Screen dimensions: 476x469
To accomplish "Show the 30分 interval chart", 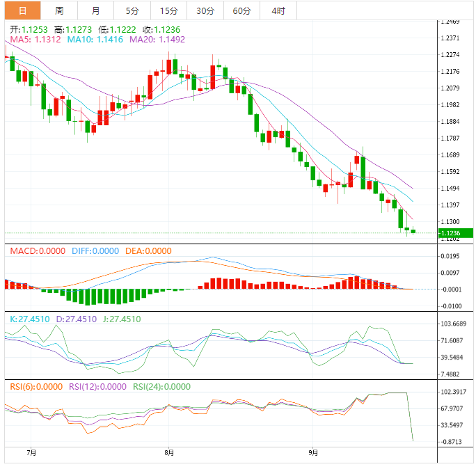I will [205, 10].
